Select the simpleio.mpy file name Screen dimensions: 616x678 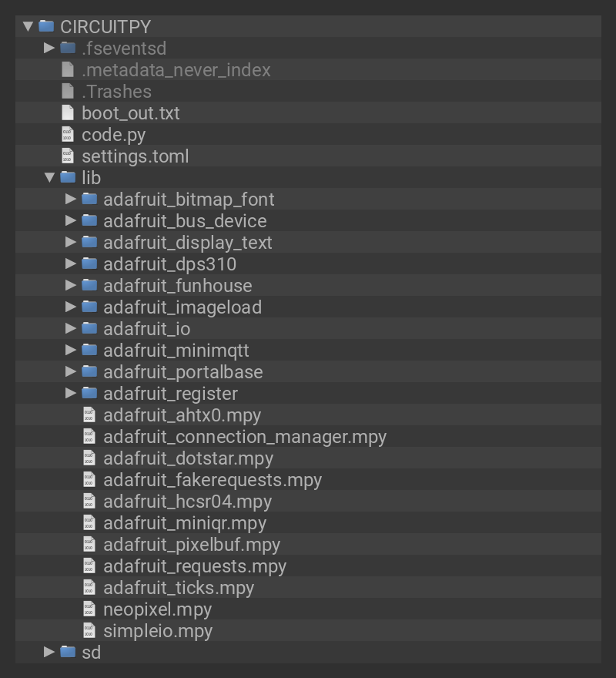[x=157, y=630]
